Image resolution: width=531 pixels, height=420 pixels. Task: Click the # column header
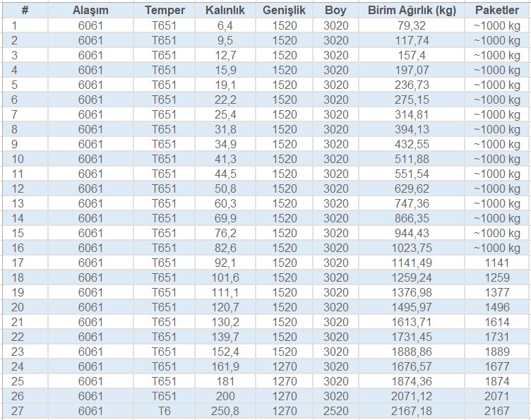click(25, 11)
